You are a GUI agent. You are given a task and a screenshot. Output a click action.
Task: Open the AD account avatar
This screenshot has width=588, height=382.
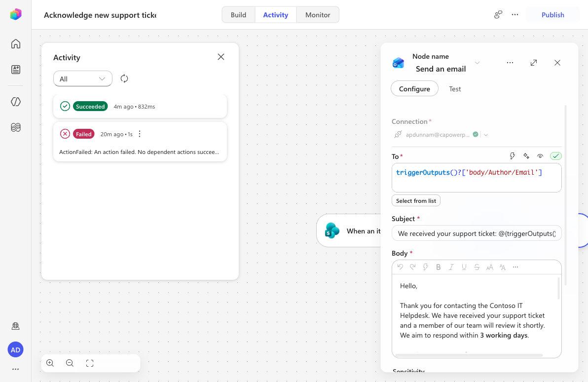click(x=15, y=350)
